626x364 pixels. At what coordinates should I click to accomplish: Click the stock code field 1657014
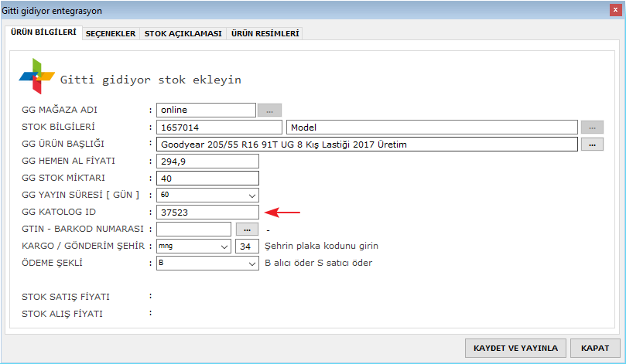219,128
